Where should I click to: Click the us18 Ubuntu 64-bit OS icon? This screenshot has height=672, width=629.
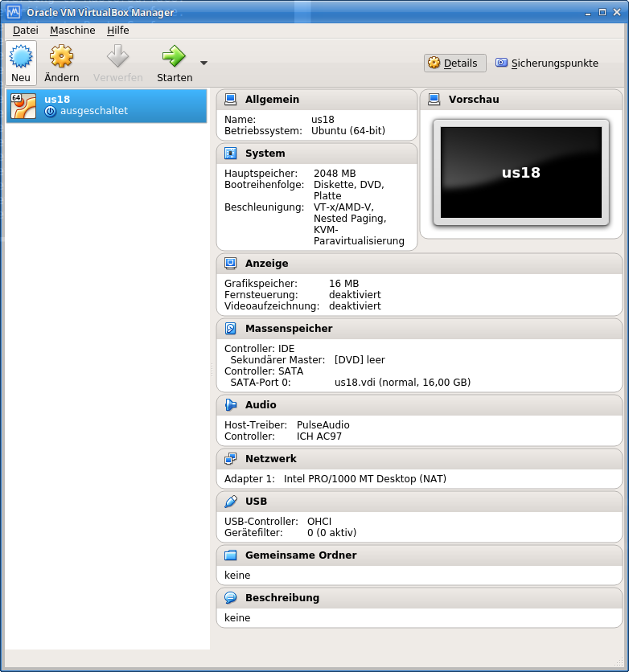click(x=23, y=106)
